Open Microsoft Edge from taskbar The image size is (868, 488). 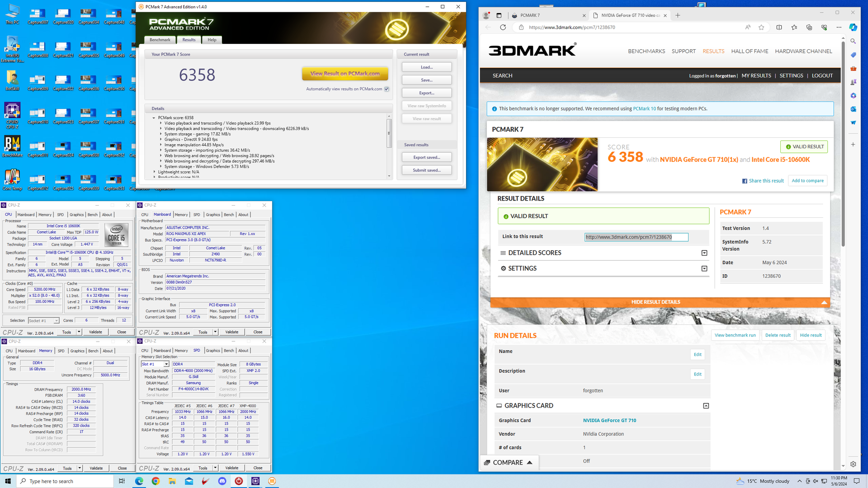(x=139, y=481)
